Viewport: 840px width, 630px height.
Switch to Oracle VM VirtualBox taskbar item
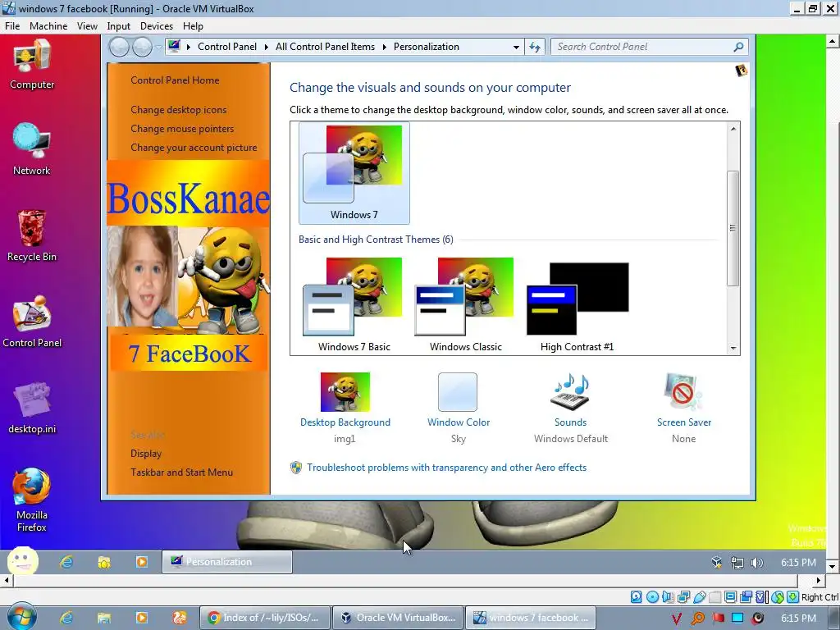(398, 618)
